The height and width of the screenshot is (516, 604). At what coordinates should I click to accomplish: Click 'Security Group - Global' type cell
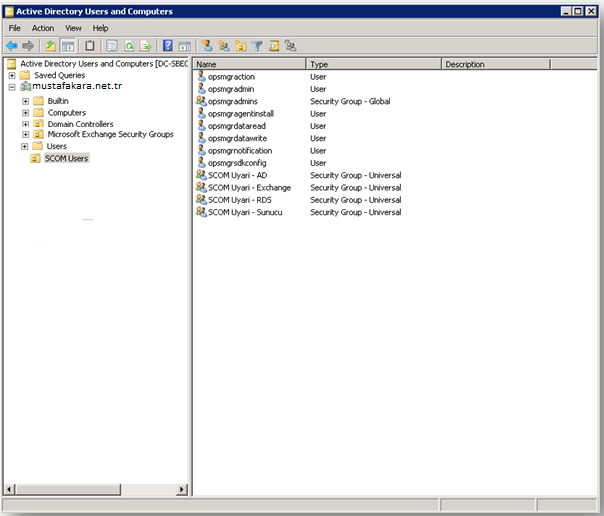click(350, 101)
